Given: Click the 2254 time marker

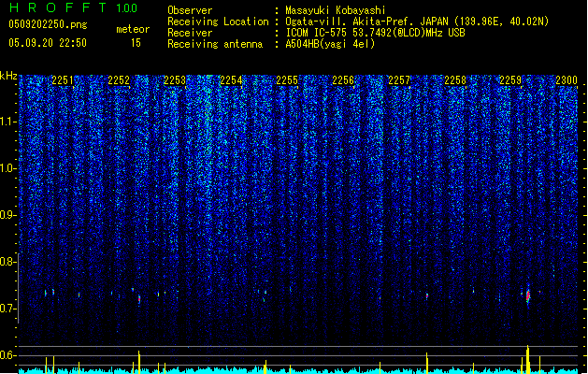Looking at the screenshot, I should point(231,80).
